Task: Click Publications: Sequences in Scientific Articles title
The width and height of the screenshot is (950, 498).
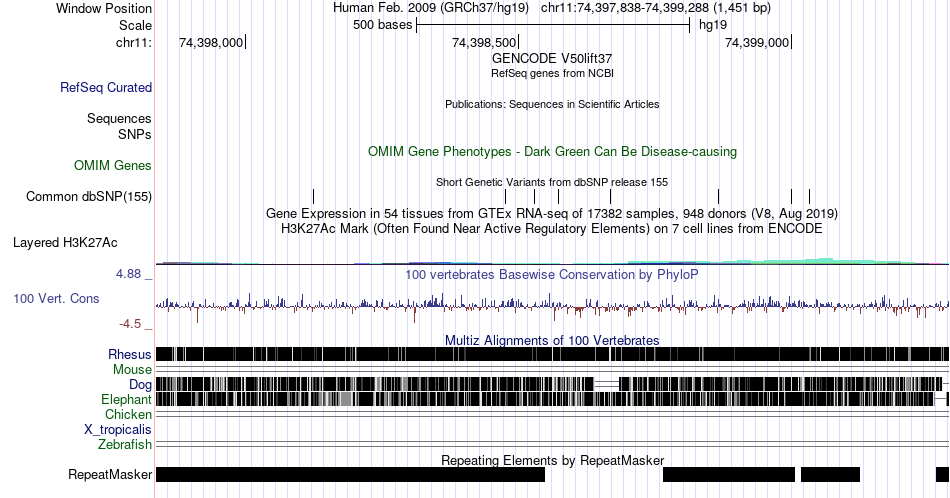Action: click(552, 104)
